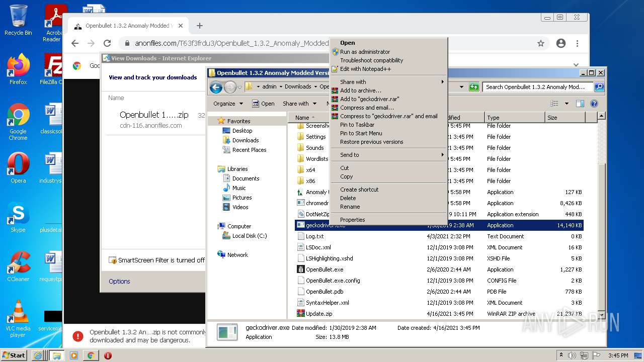Choose Rename from context menu
This screenshot has height=362, width=644.
pos(388,207)
